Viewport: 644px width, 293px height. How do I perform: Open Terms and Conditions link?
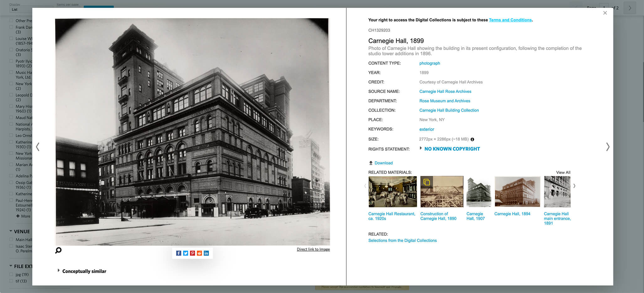coord(510,20)
